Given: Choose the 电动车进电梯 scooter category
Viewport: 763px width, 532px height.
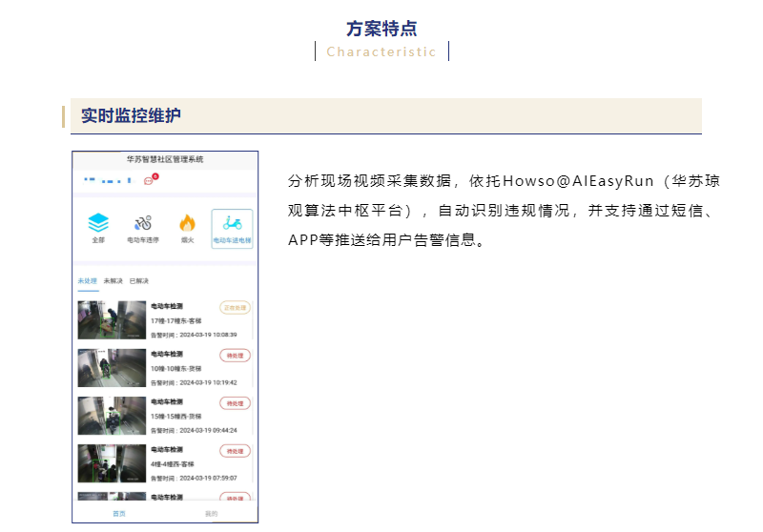Looking at the screenshot, I should coord(232,229).
